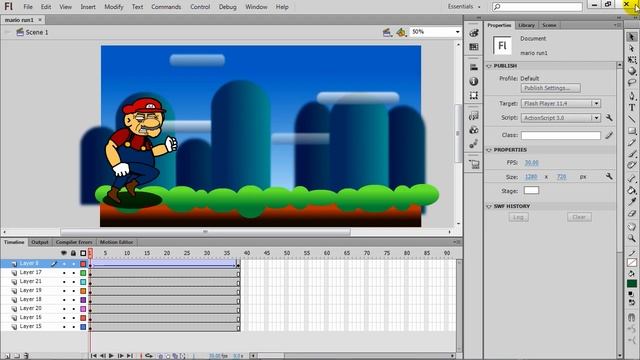Select the Hand tool
Screen dimensions: 640x360
631,227
